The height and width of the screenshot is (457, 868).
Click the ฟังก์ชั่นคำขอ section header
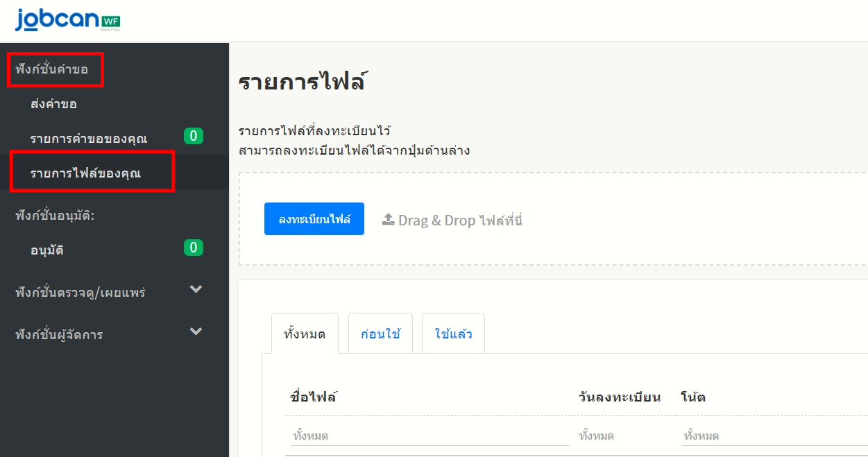[x=52, y=69]
